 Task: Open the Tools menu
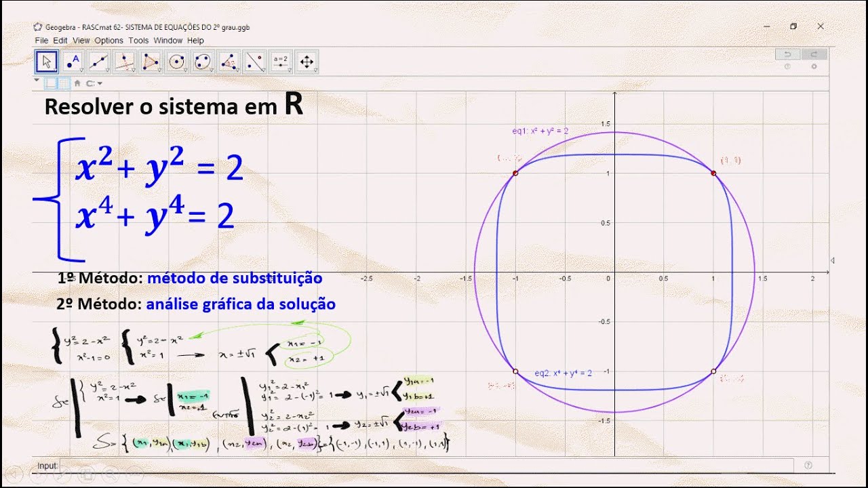point(138,41)
